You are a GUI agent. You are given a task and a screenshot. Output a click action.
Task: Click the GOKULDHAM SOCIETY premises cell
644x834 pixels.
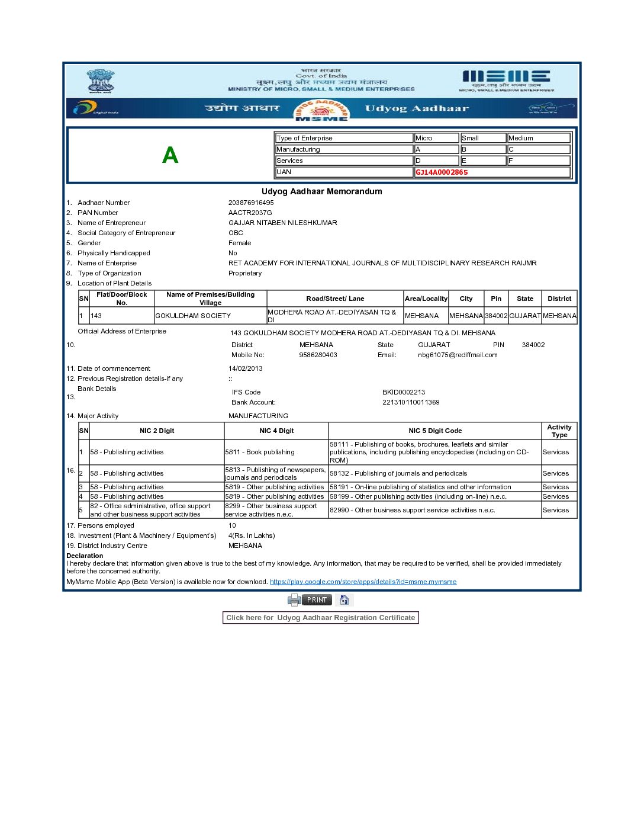pos(210,316)
